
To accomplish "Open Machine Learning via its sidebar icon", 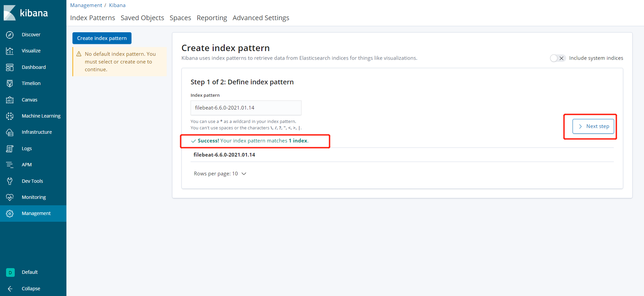I will 10,116.
